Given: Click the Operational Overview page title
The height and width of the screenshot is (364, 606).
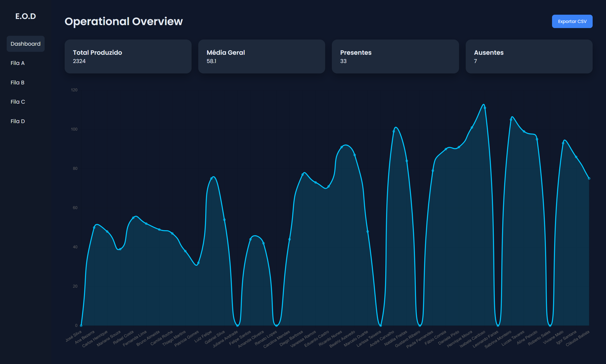Looking at the screenshot, I should pos(124,21).
